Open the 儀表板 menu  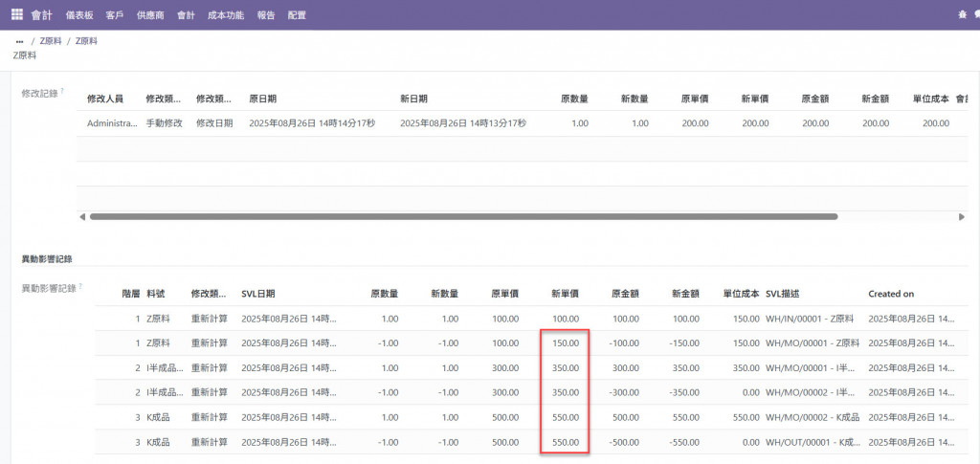pyautogui.click(x=78, y=15)
